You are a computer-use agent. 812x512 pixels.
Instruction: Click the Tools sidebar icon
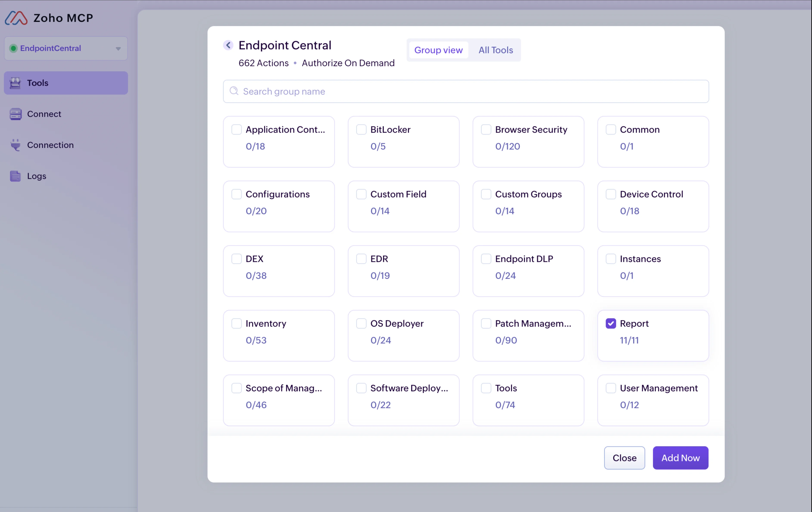pyautogui.click(x=15, y=83)
